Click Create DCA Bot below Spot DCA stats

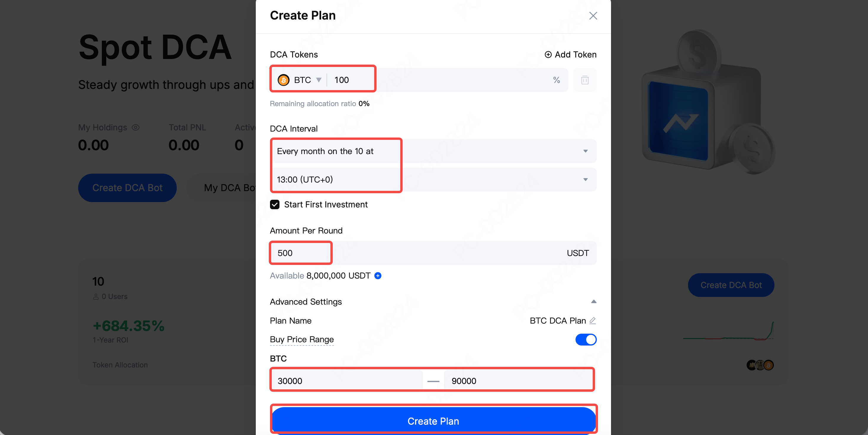pos(127,188)
